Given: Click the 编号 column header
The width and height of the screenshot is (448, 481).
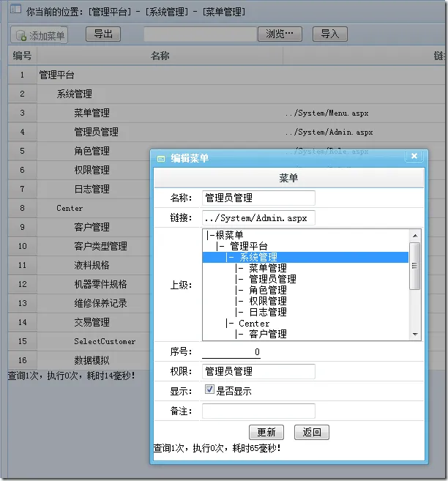Looking at the screenshot, I should (23, 56).
